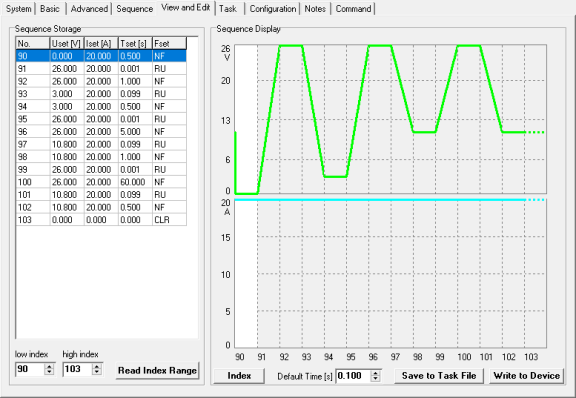Screen dimensions: 576x398
Task: Increase the low index spinner value
Action: pyautogui.click(x=49, y=366)
